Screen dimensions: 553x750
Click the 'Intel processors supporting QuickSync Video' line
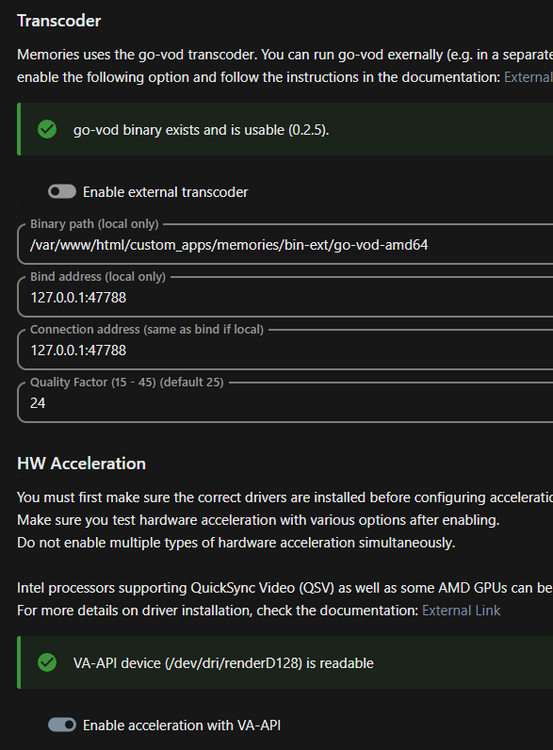(x=285, y=588)
